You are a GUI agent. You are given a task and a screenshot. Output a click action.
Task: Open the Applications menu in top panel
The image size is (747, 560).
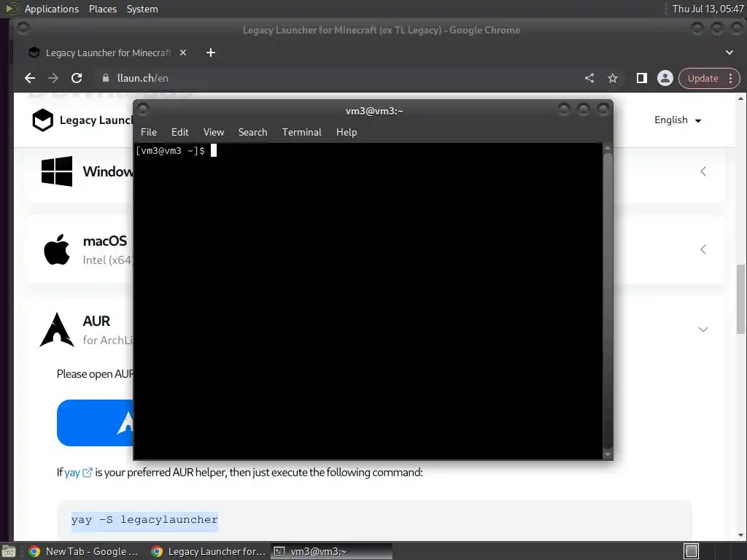click(52, 9)
